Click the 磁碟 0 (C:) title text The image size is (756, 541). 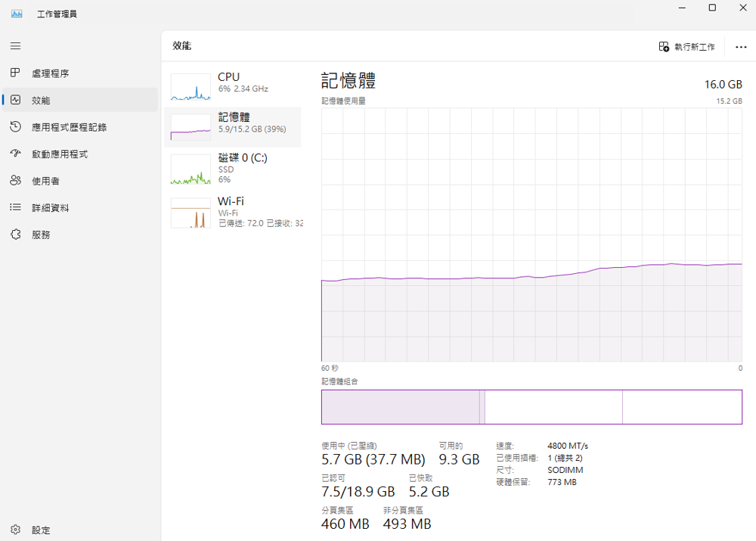coord(243,158)
